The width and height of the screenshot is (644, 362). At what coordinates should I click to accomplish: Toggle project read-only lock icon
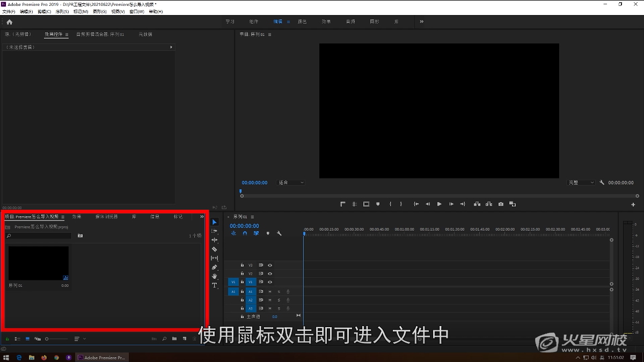(8, 339)
